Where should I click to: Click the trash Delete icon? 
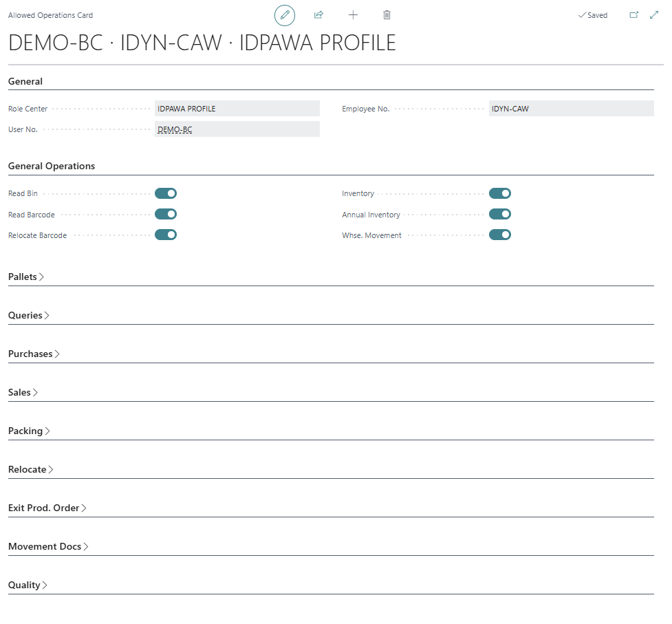[x=387, y=15]
